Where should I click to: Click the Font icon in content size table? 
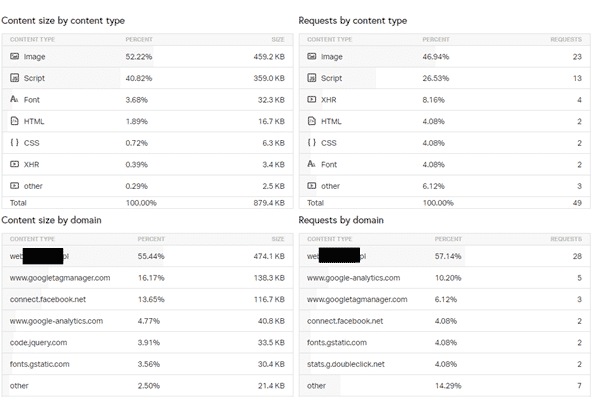[14, 99]
